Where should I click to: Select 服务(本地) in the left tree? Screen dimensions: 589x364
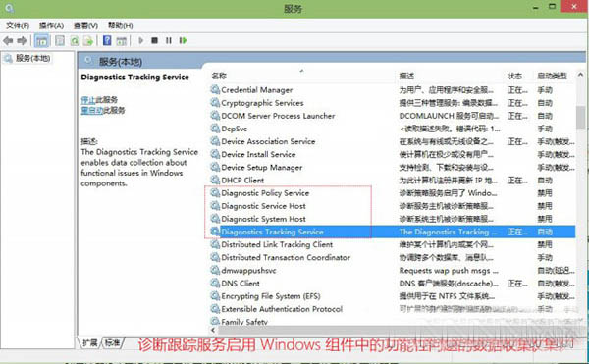32,58
